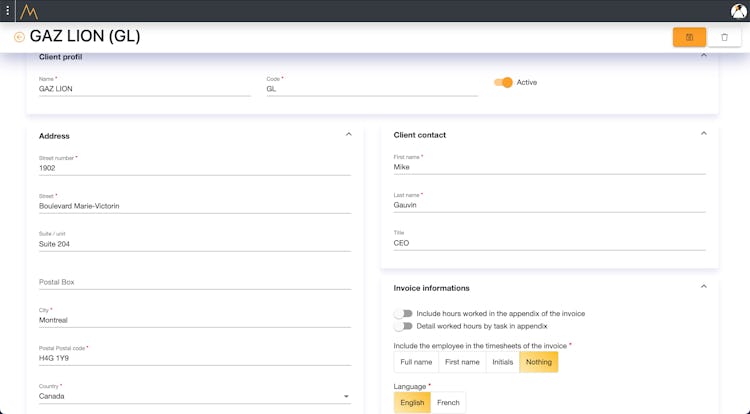Click the First name field containing Mike
The height and width of the screenshot is (414, 750).
(x=549, y=167)
